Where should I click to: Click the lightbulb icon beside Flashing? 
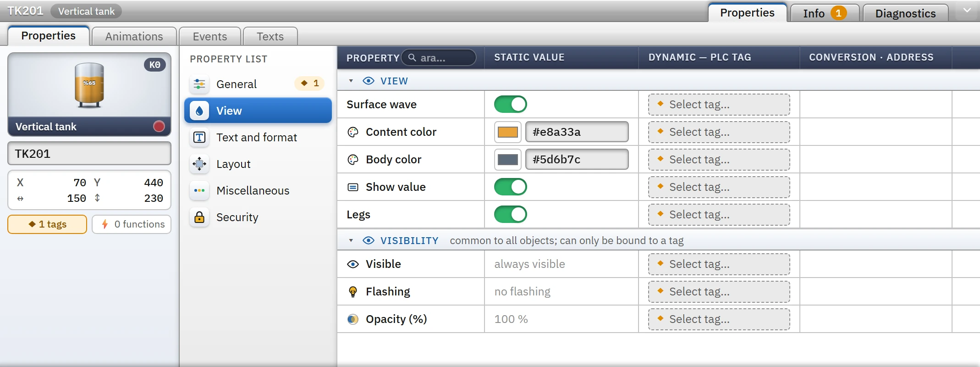(353, 292)
